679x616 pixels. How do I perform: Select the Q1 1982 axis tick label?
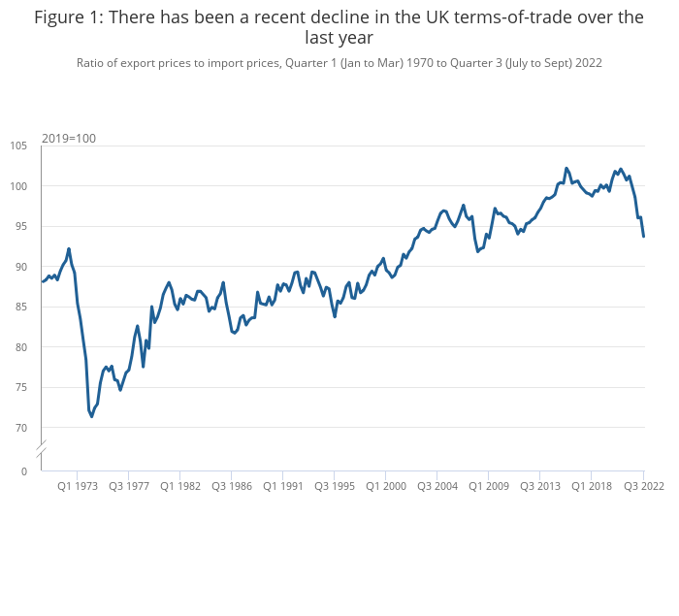pyautogui.click(x=180, y=487)
